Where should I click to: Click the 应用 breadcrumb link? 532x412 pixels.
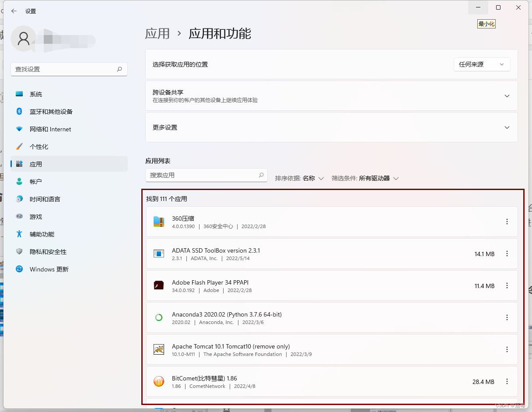(x=157, y=34)
